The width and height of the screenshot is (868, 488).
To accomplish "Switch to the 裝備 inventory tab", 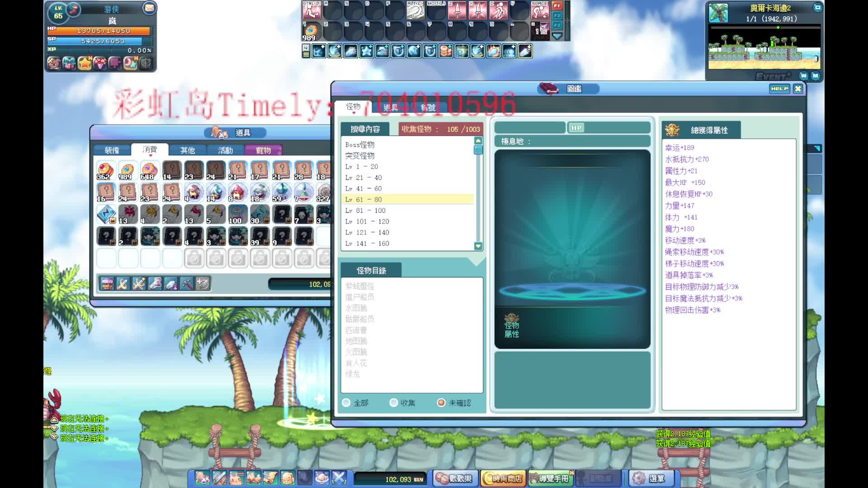I will pos(112,150).
